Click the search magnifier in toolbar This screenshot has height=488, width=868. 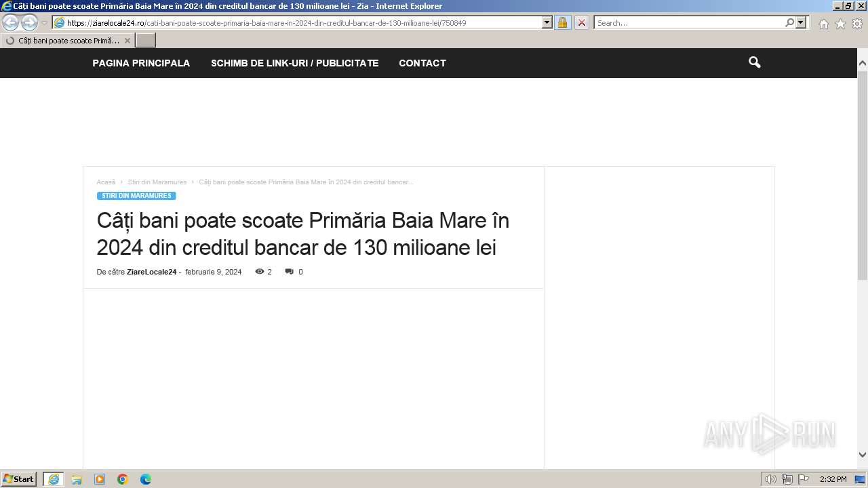(789, 22)
